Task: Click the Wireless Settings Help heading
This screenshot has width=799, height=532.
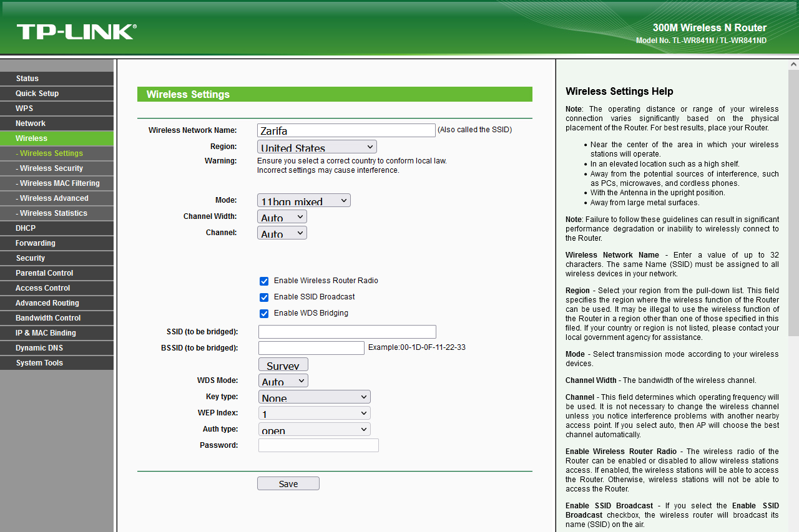Action: tap(619, 92)
